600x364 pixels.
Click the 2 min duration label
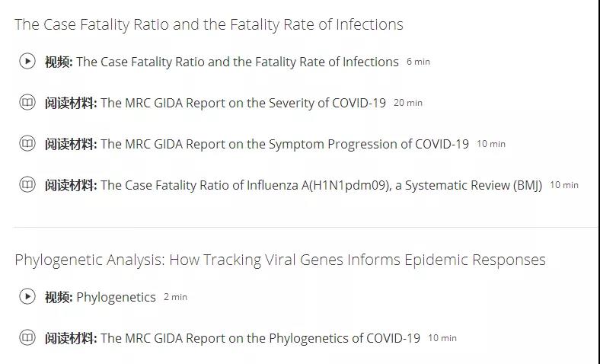(x=175, y=297)
